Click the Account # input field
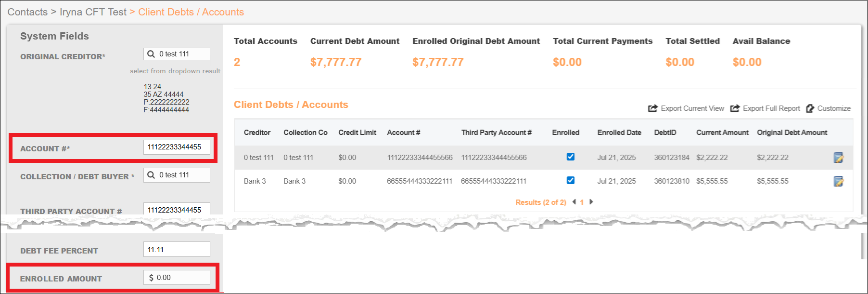868x294 pixels. coord(177,147)
